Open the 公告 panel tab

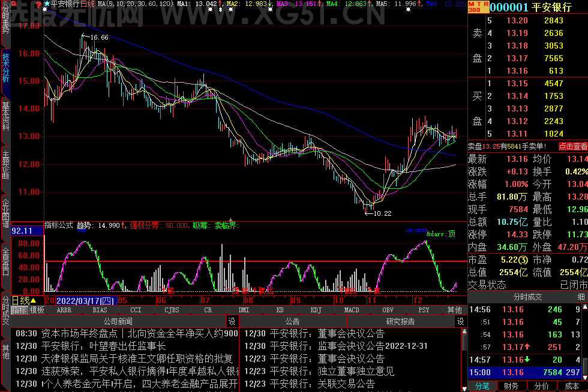coord(293,321)
